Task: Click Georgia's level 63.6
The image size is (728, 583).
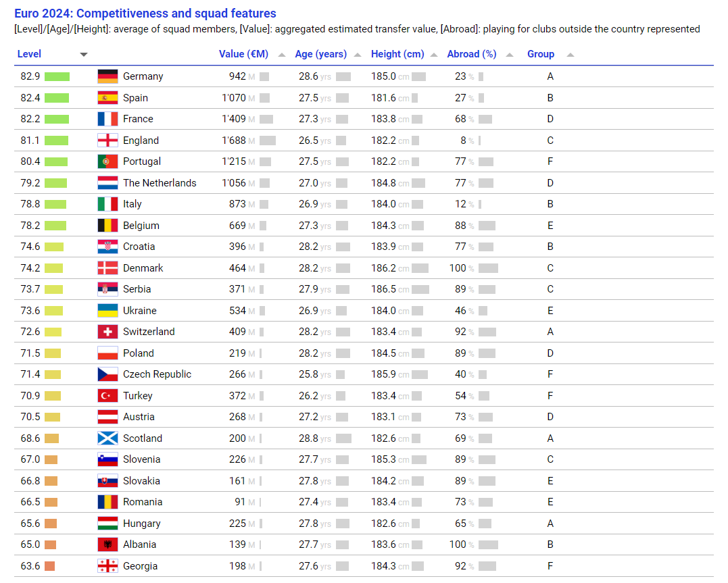Action: pos(30,566)
